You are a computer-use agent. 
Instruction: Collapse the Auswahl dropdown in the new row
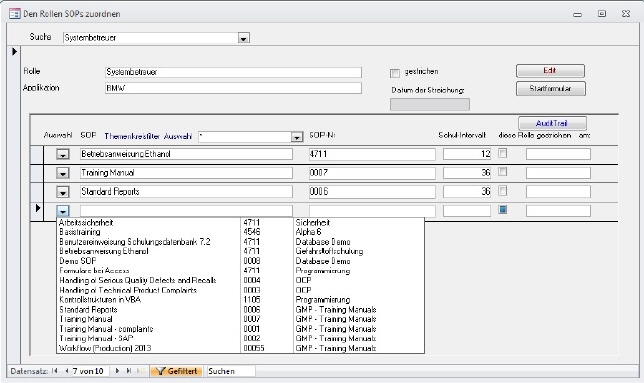click(62, 211)
